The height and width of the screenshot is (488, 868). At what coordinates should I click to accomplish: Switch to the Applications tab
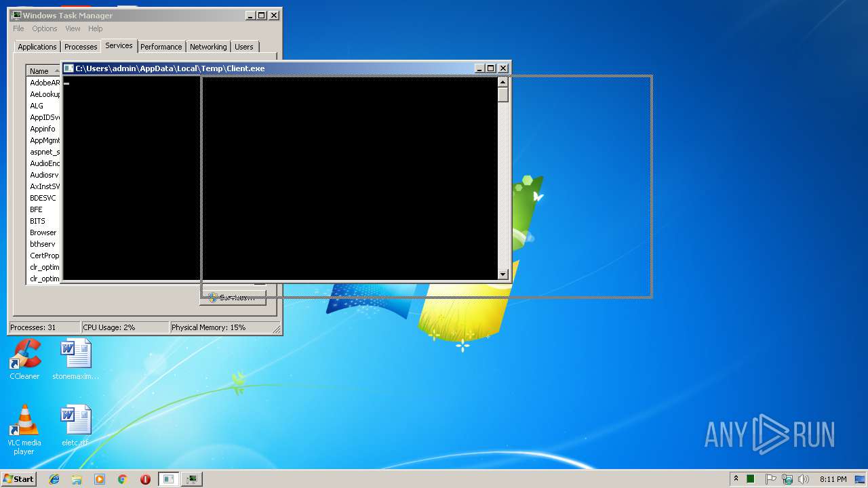[x=37, y=47]
